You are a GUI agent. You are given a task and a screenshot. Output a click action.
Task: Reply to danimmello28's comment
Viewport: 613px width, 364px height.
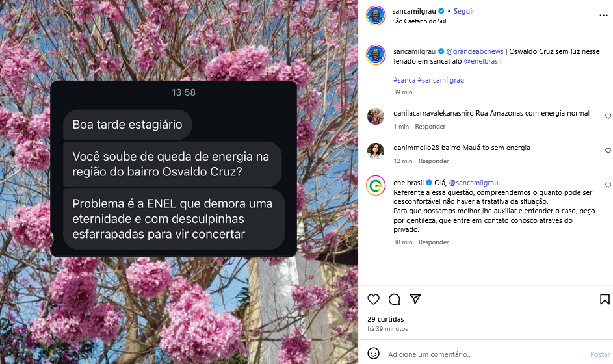pyautogui.click(x=434, y=161)
